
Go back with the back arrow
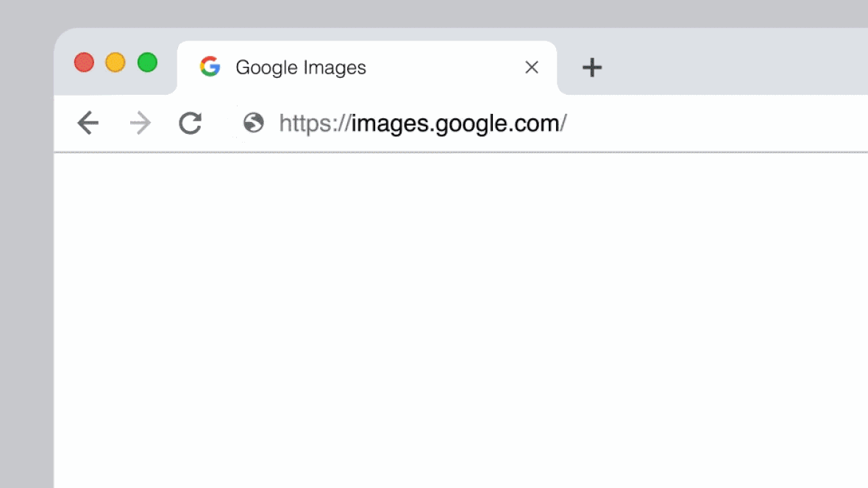tap(88, 123)
